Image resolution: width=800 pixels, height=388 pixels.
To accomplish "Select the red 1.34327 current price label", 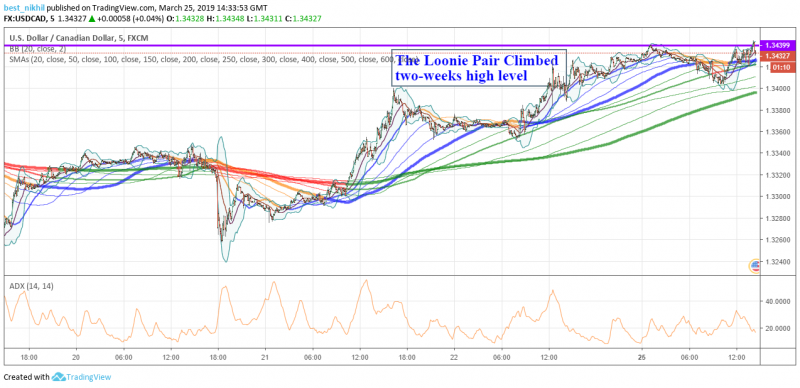I will pyautogui.click(x=777, y=56).
